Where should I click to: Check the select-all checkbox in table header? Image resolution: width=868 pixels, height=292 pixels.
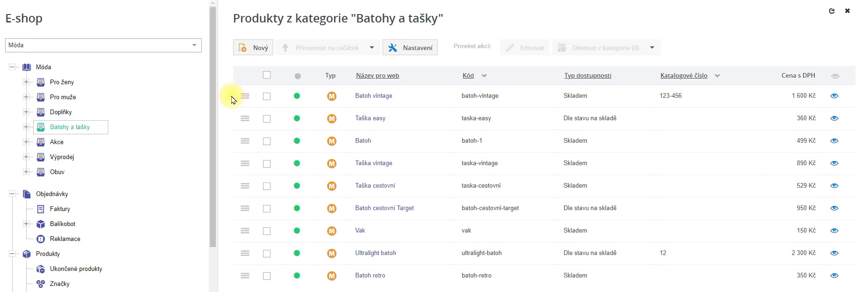[267, 75]
